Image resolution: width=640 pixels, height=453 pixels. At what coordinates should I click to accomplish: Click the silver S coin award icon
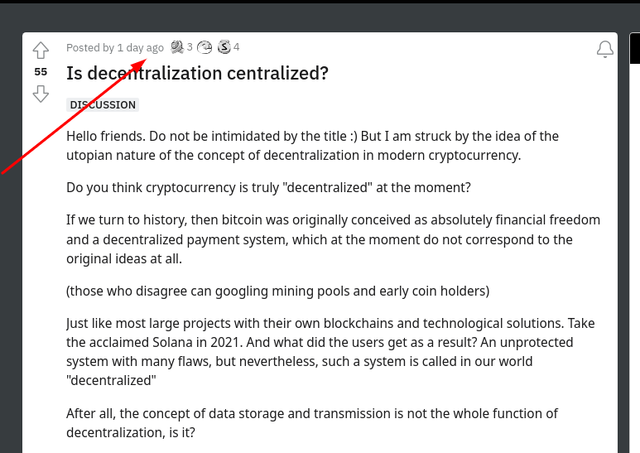(224, 47)
